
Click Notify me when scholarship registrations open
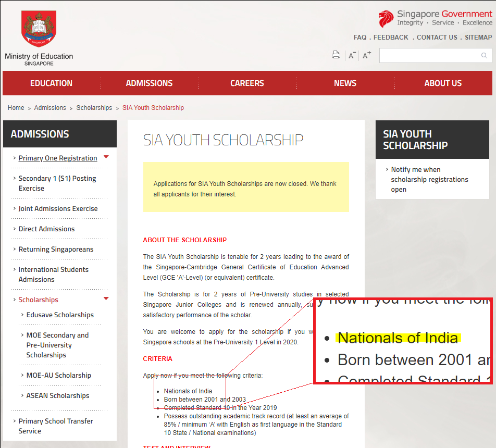[x=429, y=179]
